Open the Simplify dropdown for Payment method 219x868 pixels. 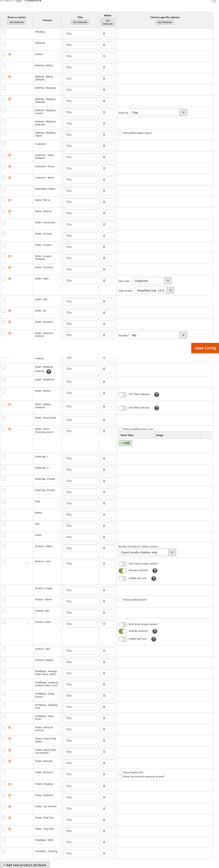158,335
